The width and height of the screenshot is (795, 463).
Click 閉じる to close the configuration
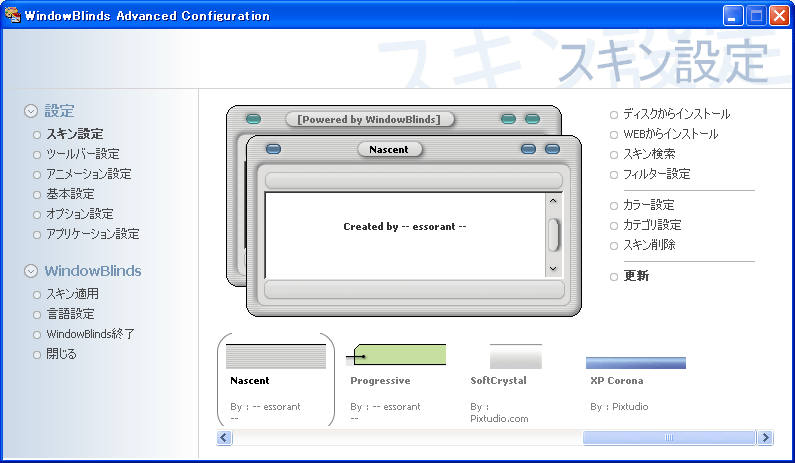pos(61,354)
